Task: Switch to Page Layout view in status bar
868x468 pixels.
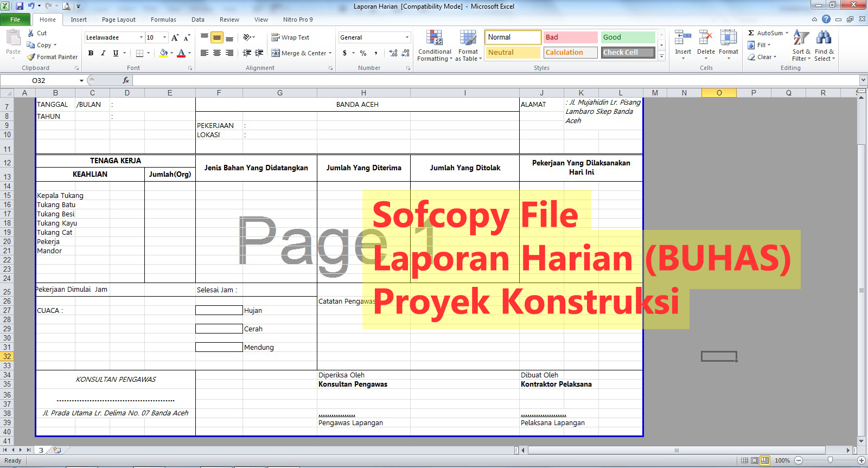Action: tap(755, 460)
